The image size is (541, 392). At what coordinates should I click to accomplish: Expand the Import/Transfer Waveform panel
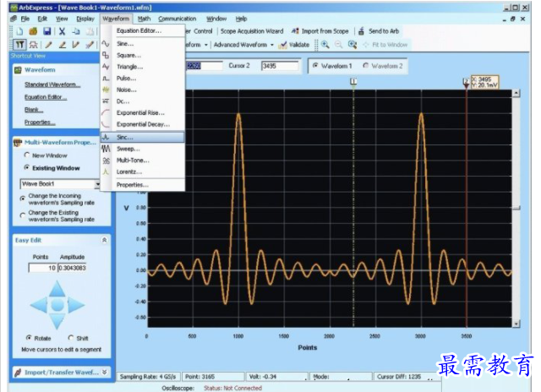pos(105,372)
